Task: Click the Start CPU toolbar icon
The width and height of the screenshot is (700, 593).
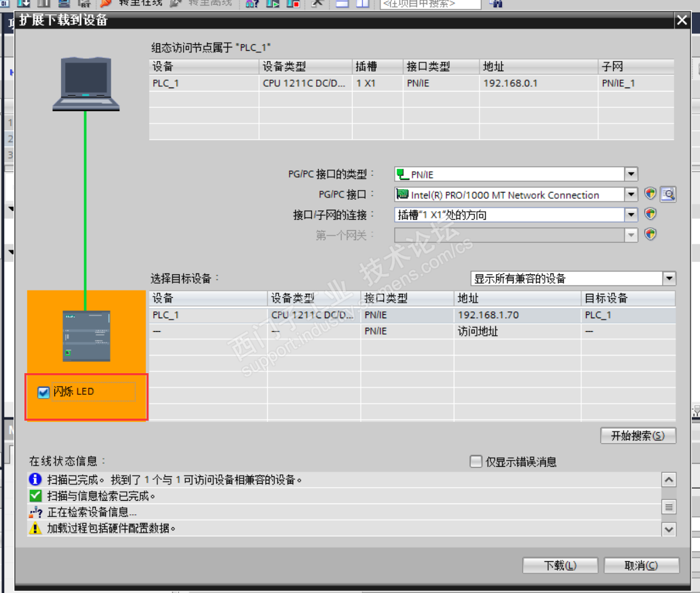Action: click(273, 3)
